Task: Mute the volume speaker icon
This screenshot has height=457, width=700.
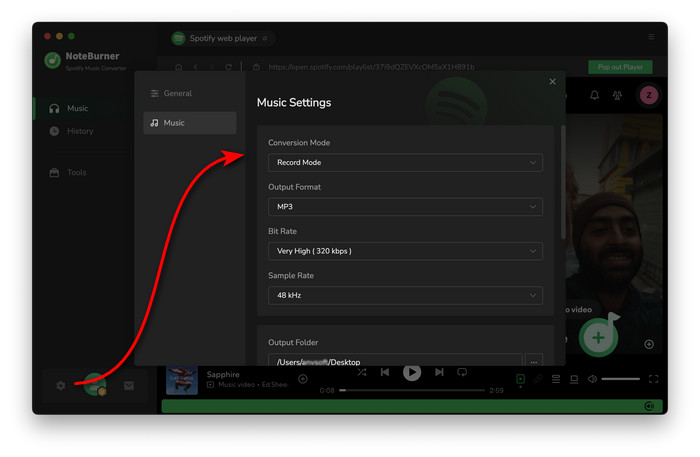Action: point(592,379)
